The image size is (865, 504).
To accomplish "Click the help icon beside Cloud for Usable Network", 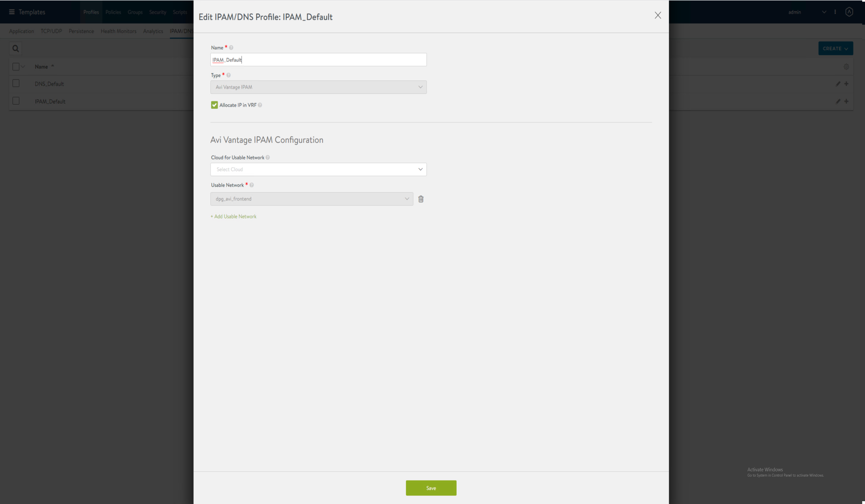I will point(268,158).
